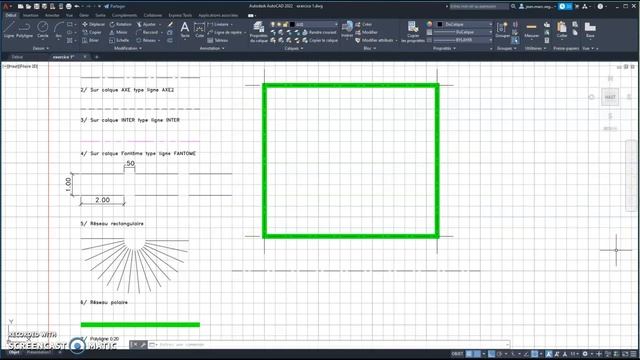Expand the Utilitaires panel
This screenshot has width=640, height=360.
[536, 48]
